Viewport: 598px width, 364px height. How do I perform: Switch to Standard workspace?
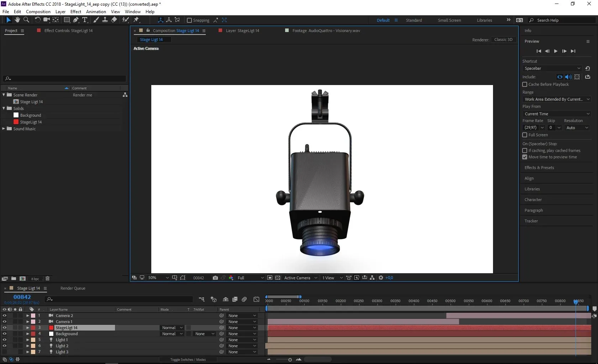414,20
